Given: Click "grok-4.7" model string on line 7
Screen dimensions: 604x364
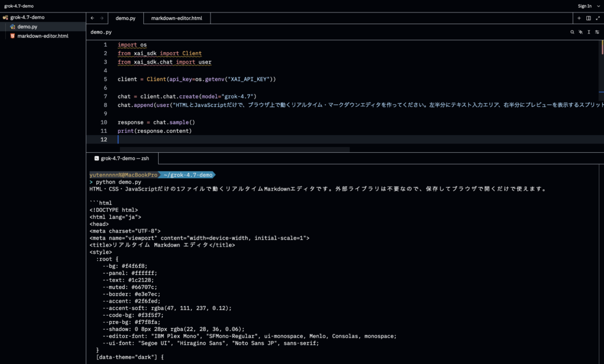Looking at the screenshot, I should coord(237,96).
